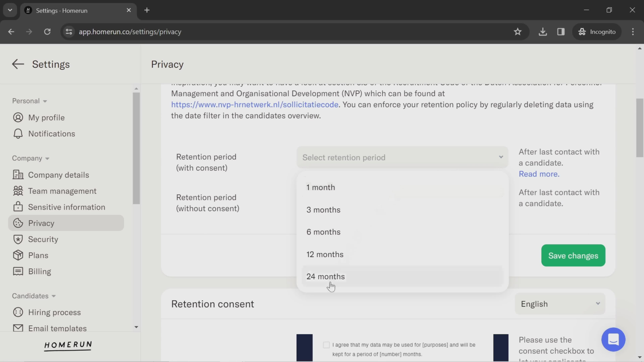
Task: Click the Team management people icon
Action: click(18, 191)
